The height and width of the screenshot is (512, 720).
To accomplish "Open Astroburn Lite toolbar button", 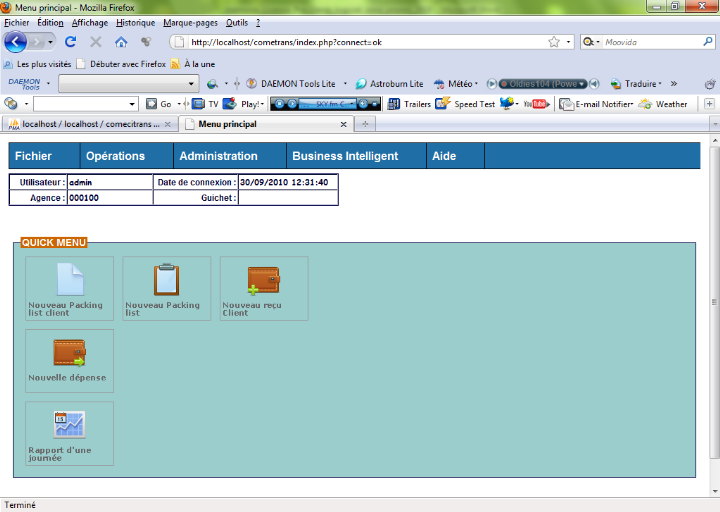I will [x=390, y=84].
